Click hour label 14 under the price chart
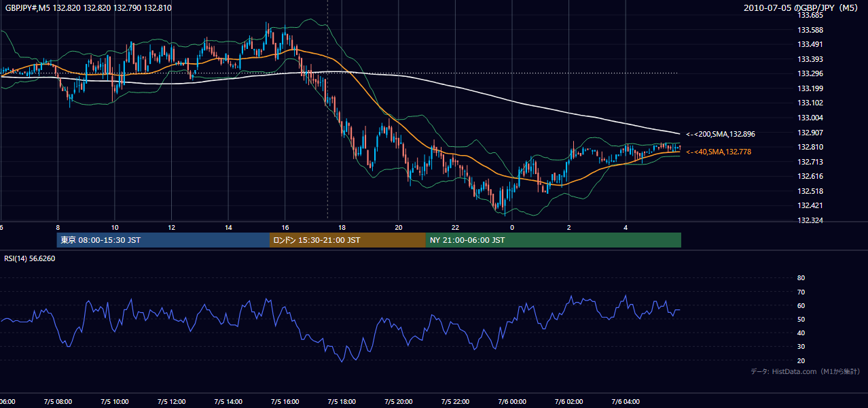The height and width of the screenshot is (408, 868). [228, 228]
